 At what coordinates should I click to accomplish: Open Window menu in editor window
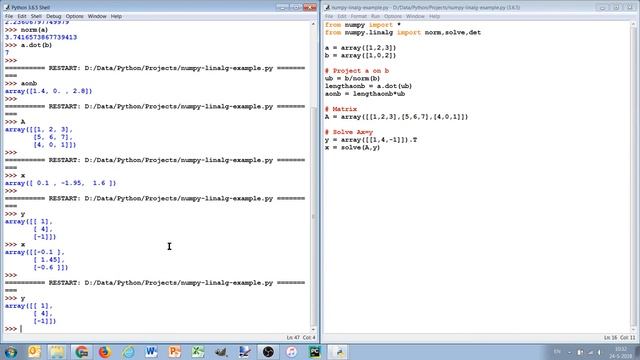(x=416, y=16)
